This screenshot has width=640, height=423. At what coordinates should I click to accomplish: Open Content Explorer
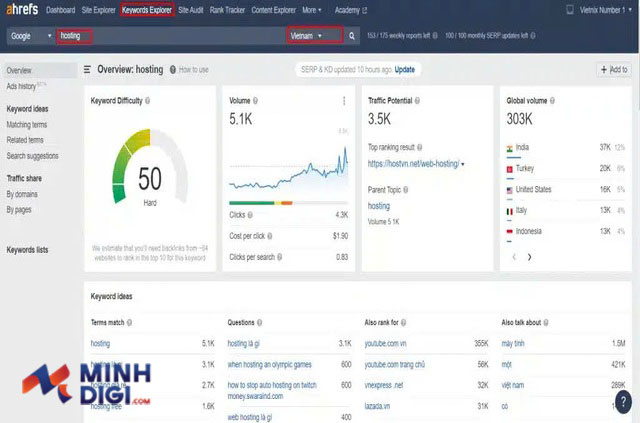273,10
